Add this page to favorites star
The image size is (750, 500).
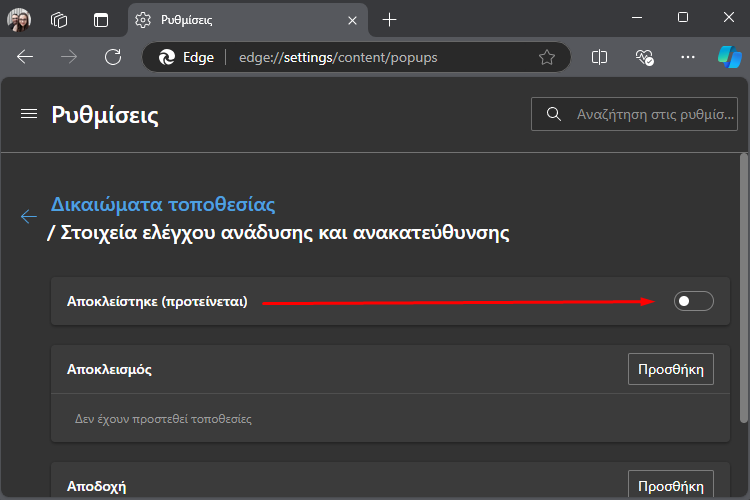point(547,57)
